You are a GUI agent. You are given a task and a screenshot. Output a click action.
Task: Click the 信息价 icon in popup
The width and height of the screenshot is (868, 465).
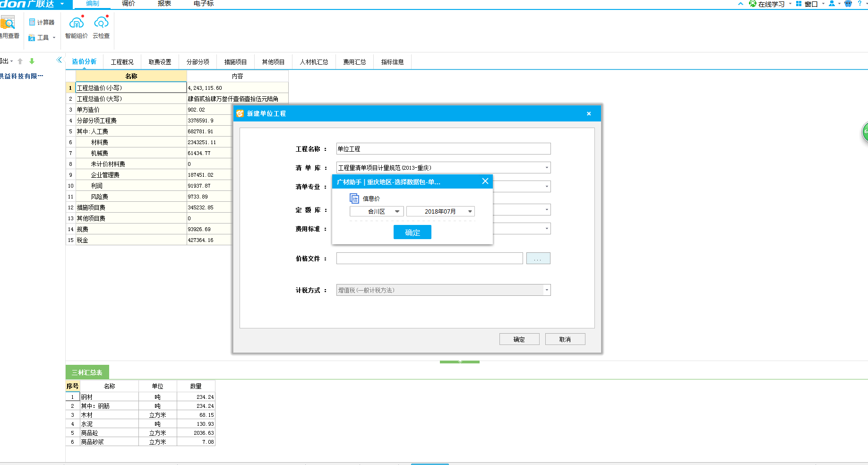tap(354, 198)
